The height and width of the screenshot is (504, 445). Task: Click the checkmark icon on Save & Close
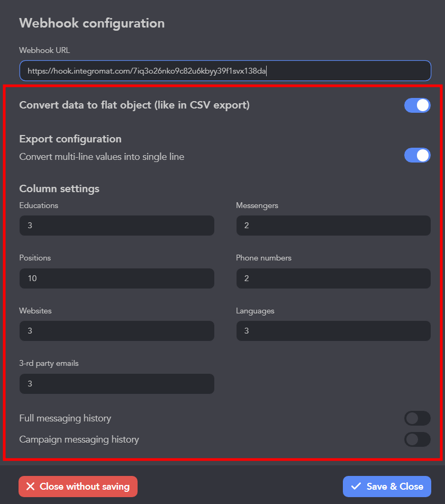click(x=356, y=487)
